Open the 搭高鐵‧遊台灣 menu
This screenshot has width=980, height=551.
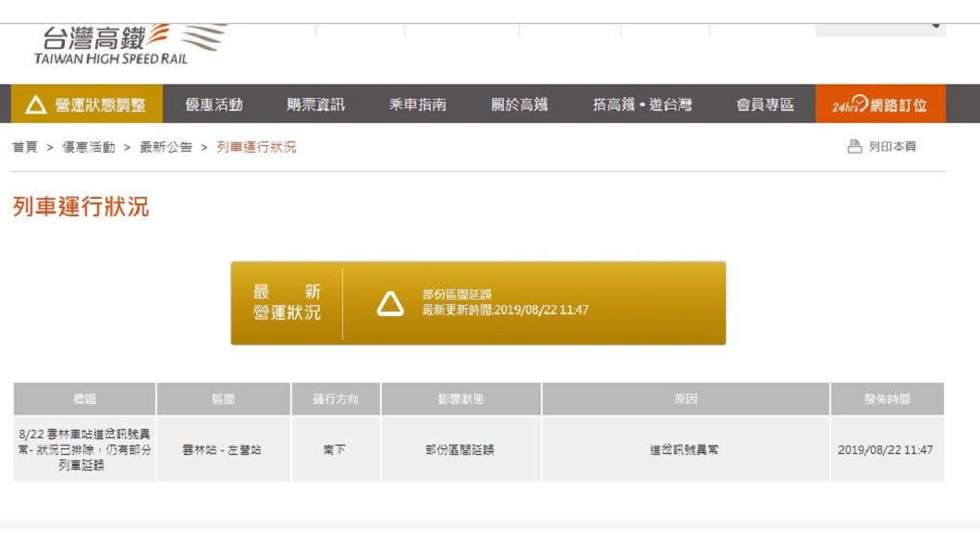642,104
